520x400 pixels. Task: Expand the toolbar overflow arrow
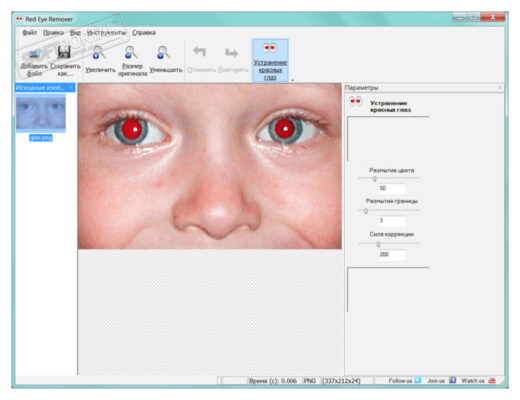(x=292, y=80)
